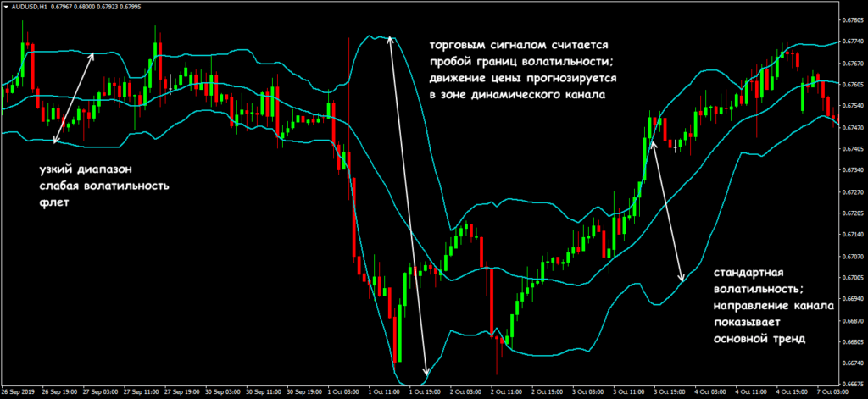The image size is (868, 399).
Task: Click the white arrow near 'стандартная волатильность'
Action: pos(667,210)
